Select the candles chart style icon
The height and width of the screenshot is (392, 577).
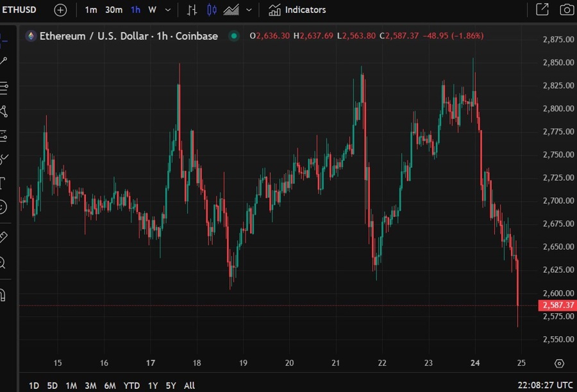212,10
